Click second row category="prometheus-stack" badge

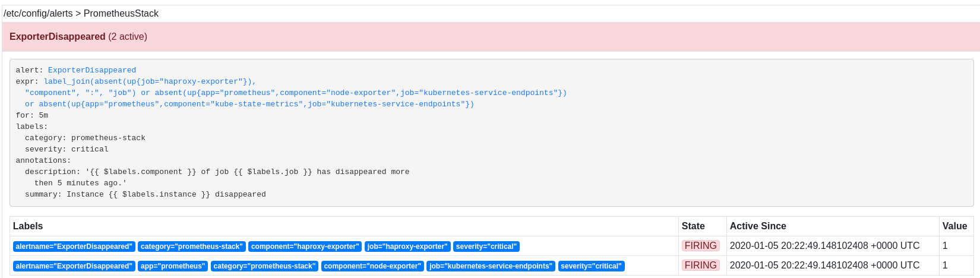coord(265,266)
